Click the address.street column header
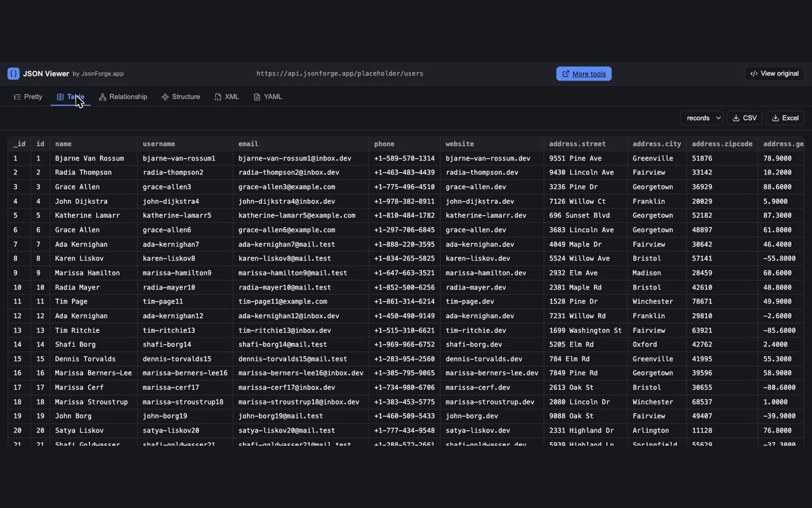The width and height of the screenshot is (812, 508). [x=586, y=144]
